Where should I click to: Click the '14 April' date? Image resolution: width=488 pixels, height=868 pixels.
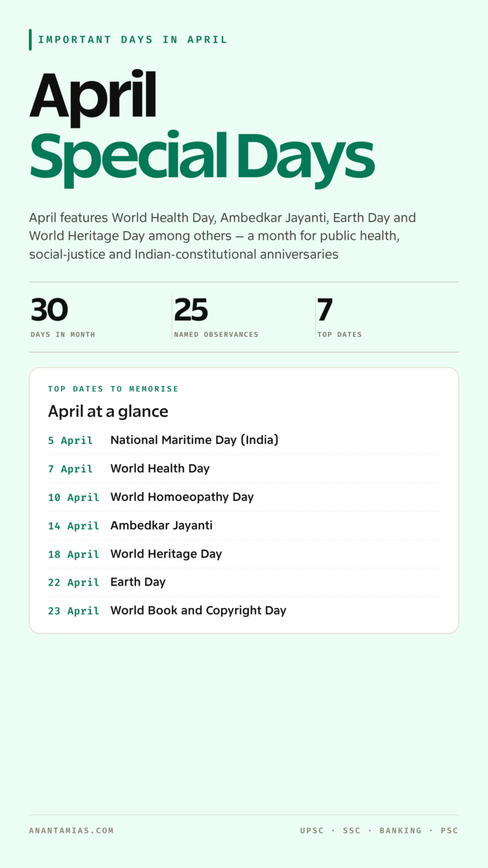74,526
